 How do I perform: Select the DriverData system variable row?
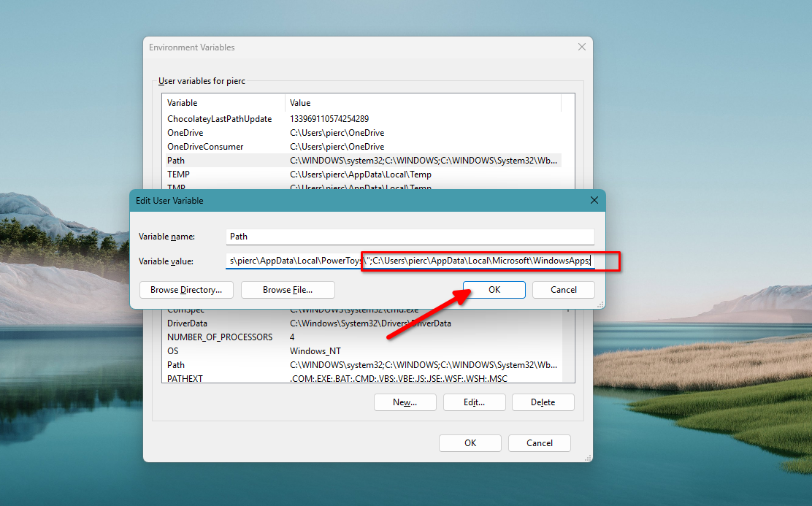[219, 323]
